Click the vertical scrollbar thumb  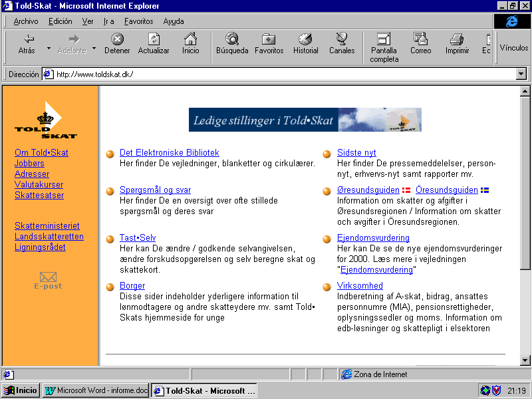coord(525,183)
